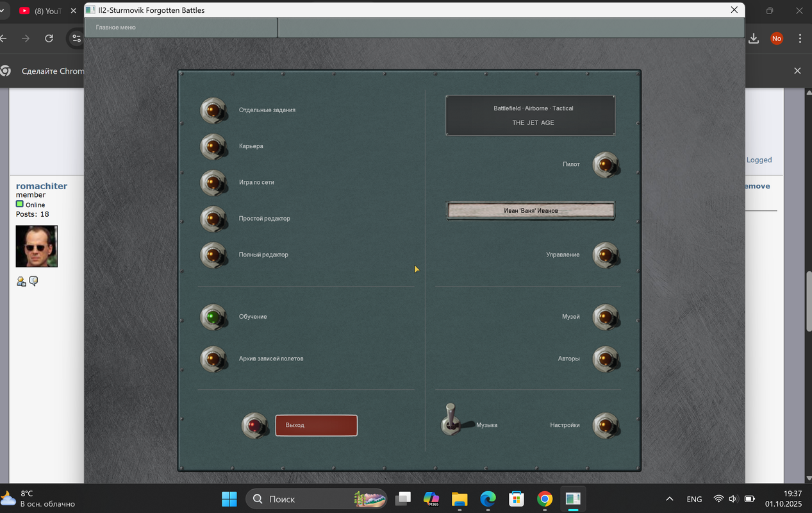Show Авторы with its round button

(x=606, y=359)
